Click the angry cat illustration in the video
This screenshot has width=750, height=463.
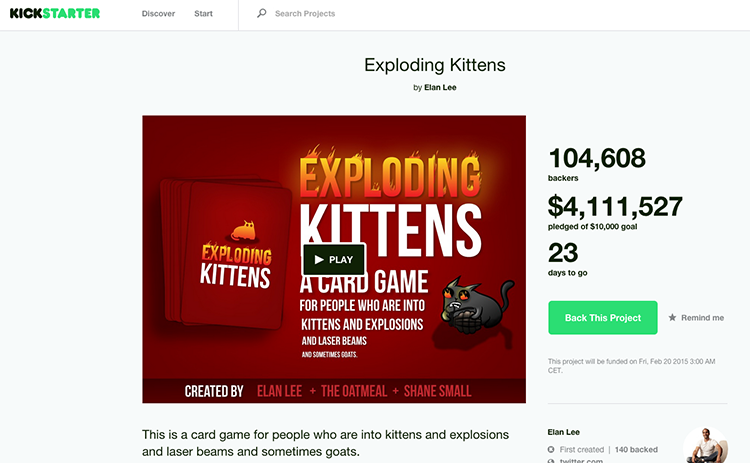(476, 305)
